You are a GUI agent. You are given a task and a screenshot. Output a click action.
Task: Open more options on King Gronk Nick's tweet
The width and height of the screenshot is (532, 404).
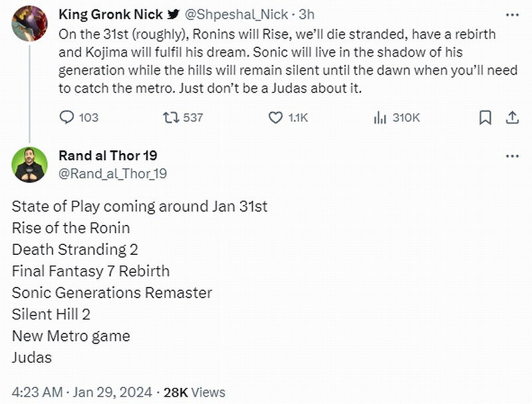point(511,14)
